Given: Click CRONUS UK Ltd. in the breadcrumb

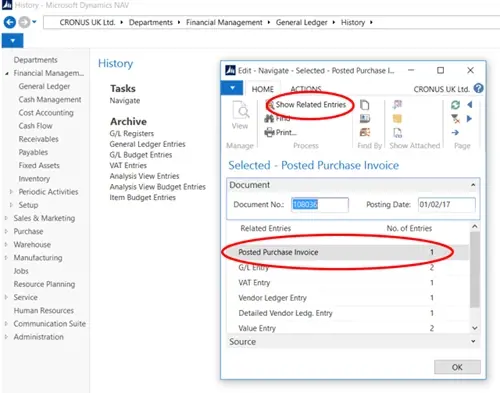Looking at the screenshot, I should (87, 22).
